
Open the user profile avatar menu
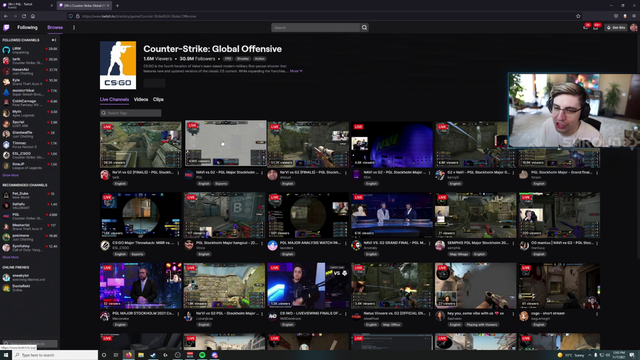[x=633, y=27]
